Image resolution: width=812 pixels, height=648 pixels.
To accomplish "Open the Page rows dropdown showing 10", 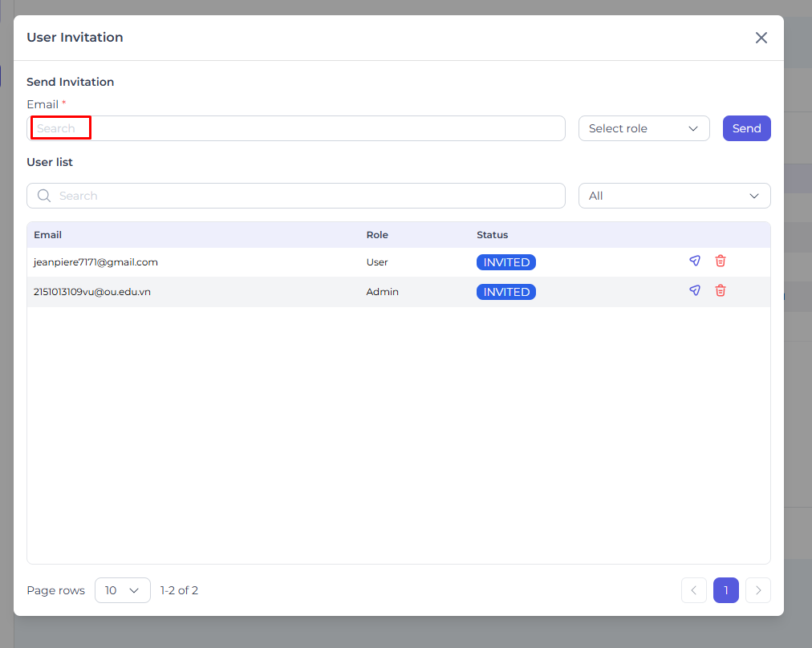I will pyautogui.click(x=123, y=590).
